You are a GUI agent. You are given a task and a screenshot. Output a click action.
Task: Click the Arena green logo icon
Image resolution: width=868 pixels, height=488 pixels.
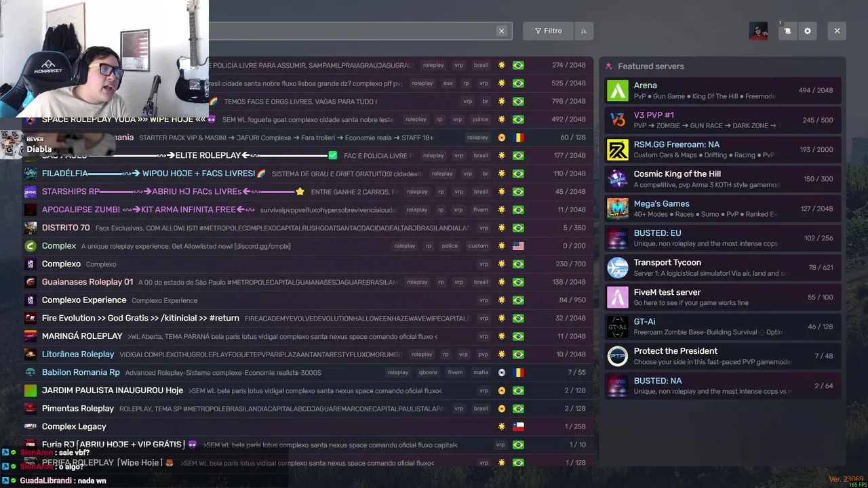pyautogui.click(x=618, y=90)
